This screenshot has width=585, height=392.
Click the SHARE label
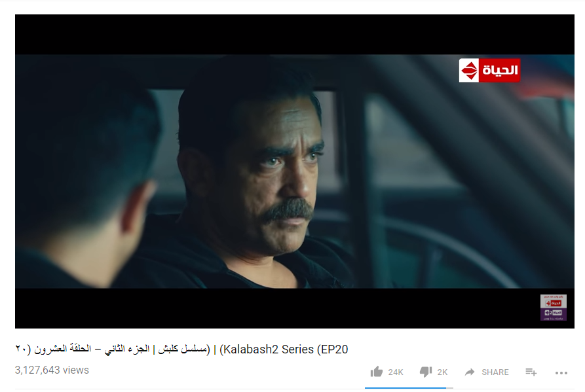pyautogui.click(x=495, y=372)
